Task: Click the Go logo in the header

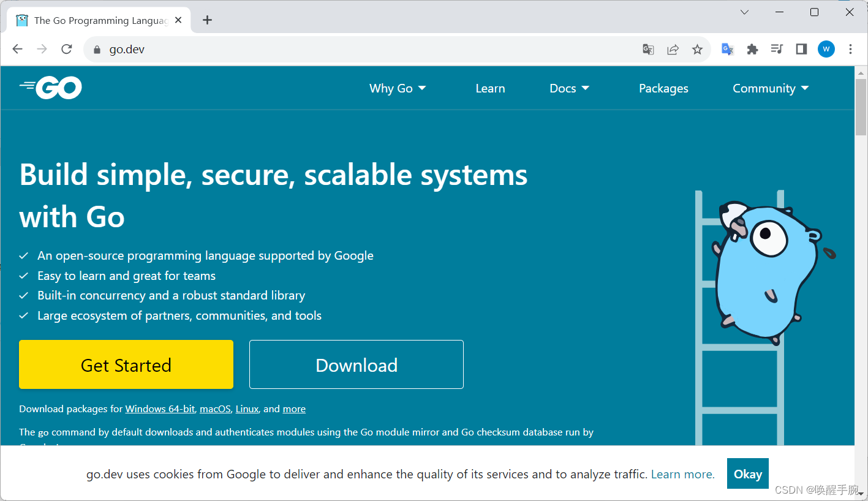Action: (51, 88)
